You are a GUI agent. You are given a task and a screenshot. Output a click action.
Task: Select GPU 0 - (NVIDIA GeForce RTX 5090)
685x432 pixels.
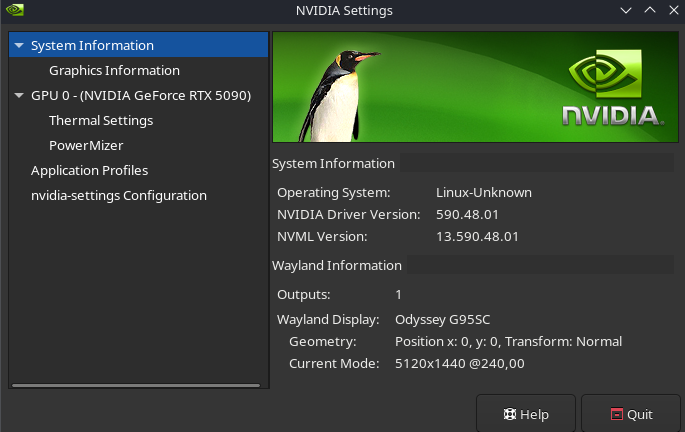click(x=141, y=95)
